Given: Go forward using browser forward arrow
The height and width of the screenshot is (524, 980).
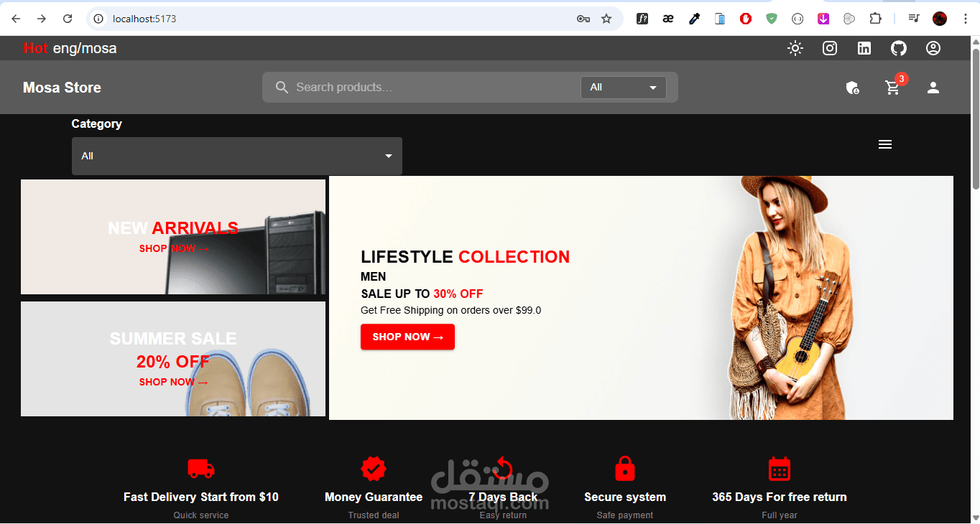Looking at the screenshot, I should (42, 19).
